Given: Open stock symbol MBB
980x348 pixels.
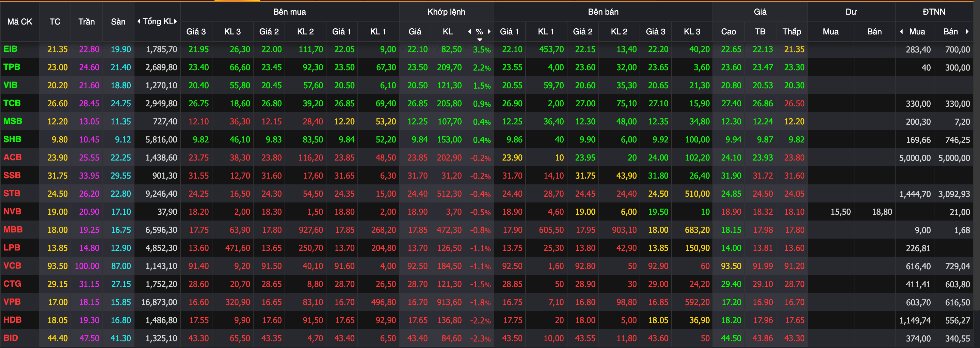Looking at the screenshot, I should tap(13, 230).
